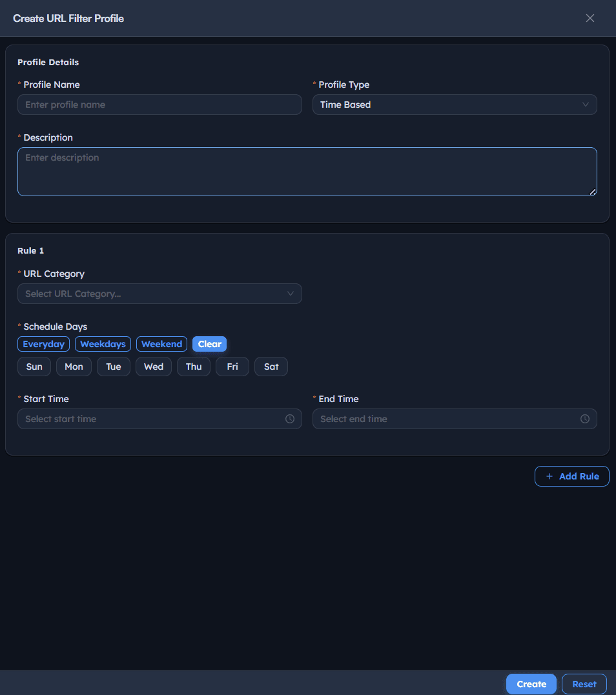Viewport: 616px width, 695px height.
Task: Open the URL Category dropdown
Action: [159, 294]
